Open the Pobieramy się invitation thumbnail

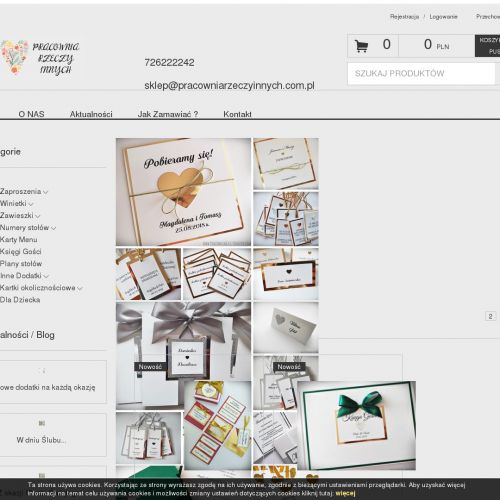pos(183,192)
